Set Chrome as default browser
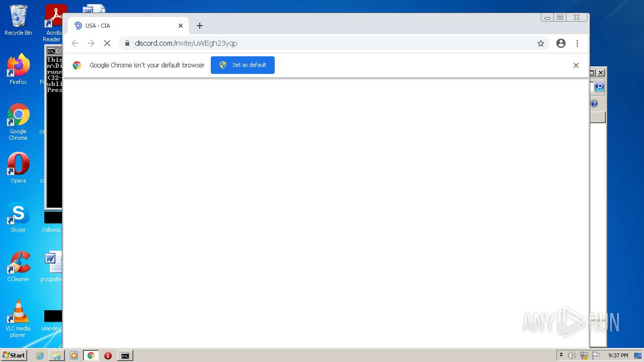Viewport: 644px width, 362px height. click(x=243, y=65)
